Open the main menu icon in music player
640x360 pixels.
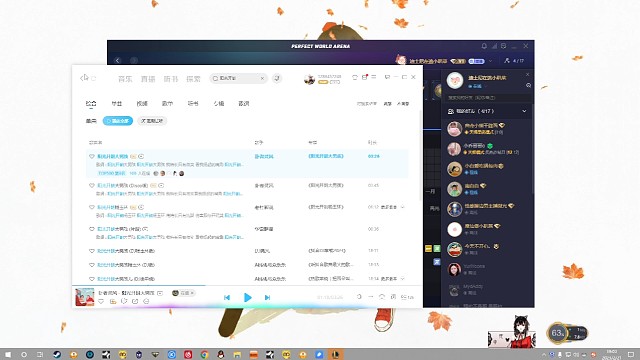pyautogui.click(x=374, y=77)
